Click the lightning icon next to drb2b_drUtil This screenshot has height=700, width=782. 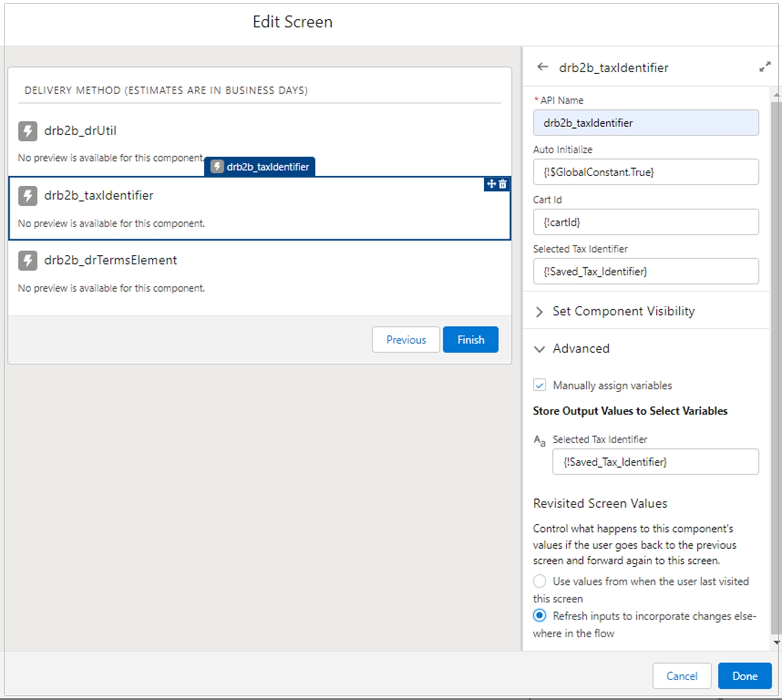28,131
